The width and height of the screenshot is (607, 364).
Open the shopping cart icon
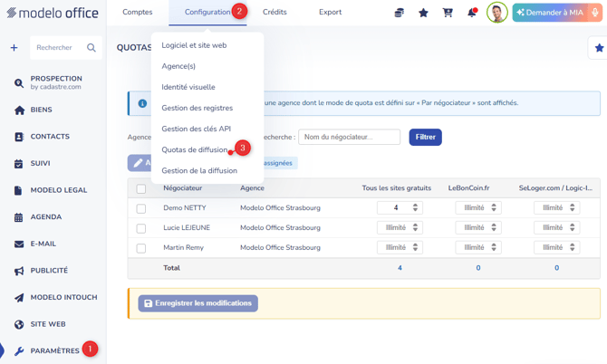tap(448, 13)
